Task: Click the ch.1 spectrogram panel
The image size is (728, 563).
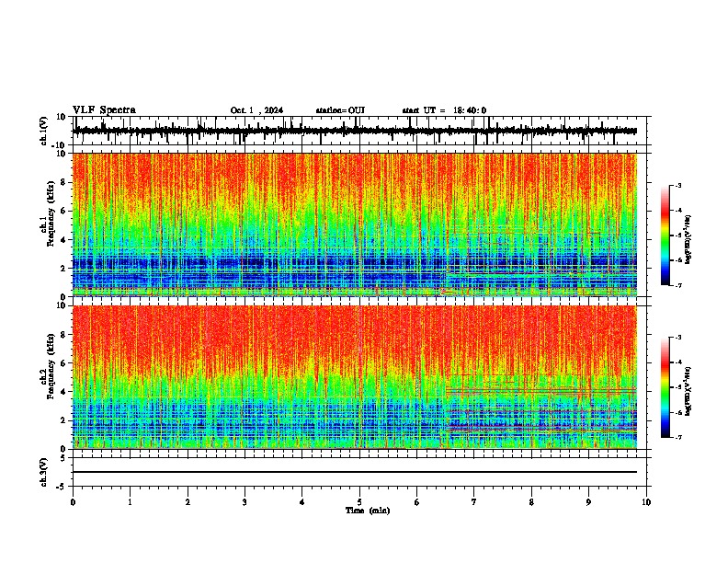Action: (354, 224)
